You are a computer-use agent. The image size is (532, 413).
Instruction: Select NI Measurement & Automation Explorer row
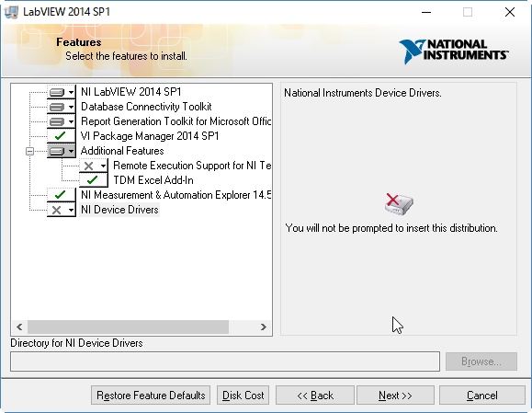point(175,195)
